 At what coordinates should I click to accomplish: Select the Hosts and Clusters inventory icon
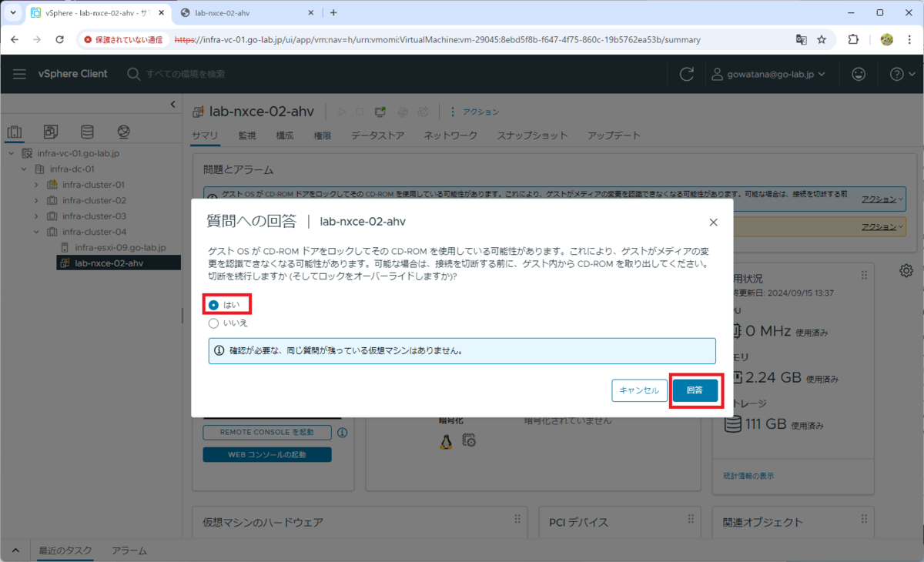(15, 132)
